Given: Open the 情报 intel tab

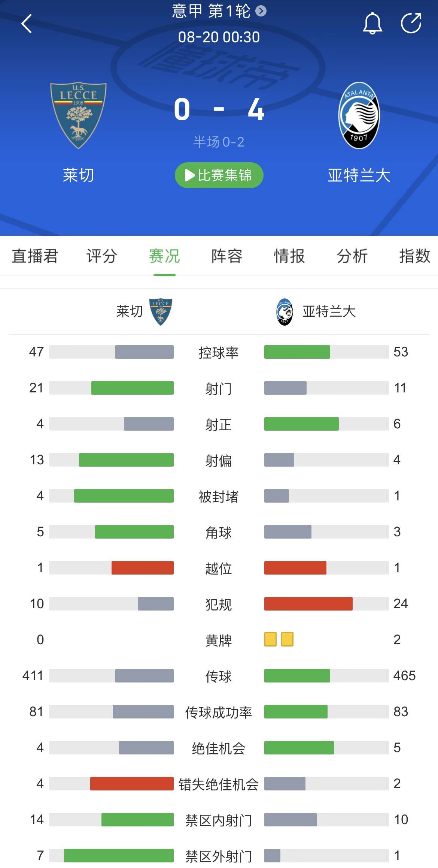Looking at the screenshot, I should (289, 256).
